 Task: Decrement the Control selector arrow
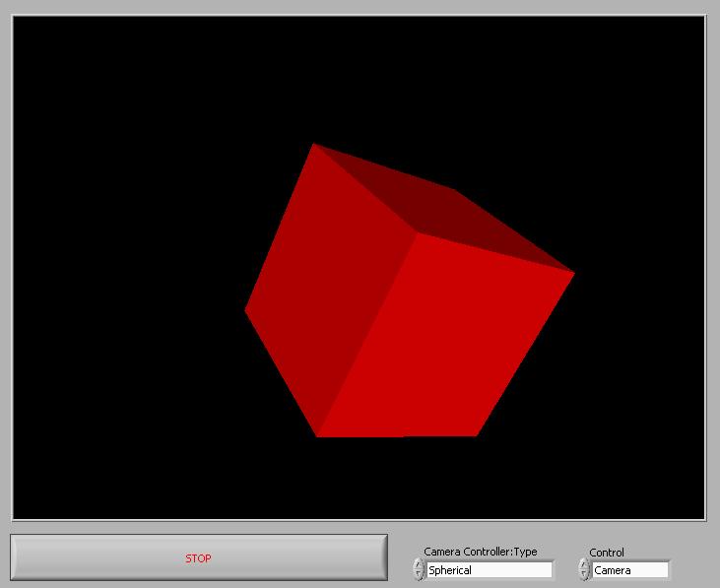(x=584, y=574)
